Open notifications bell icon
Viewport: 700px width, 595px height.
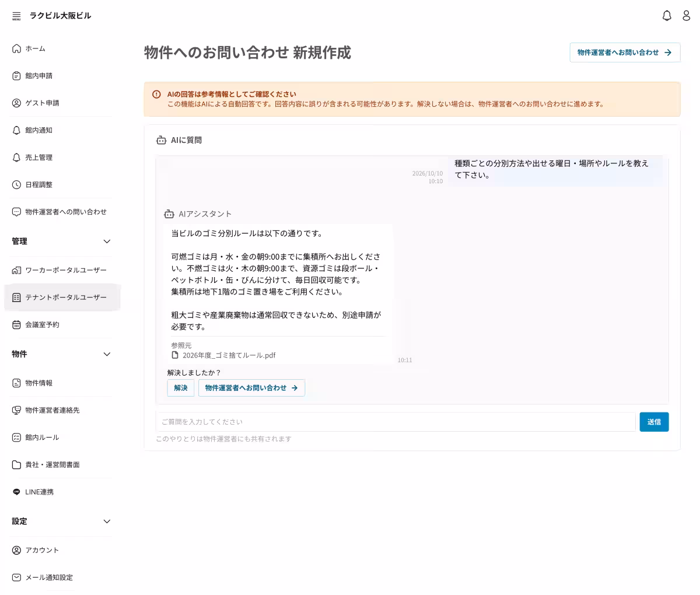tap(667, 16)
